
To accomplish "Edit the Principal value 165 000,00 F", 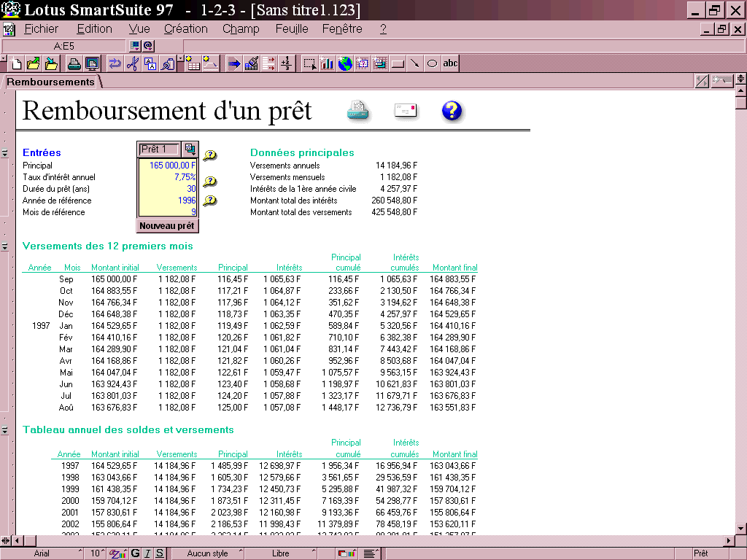I will point(167,166).
